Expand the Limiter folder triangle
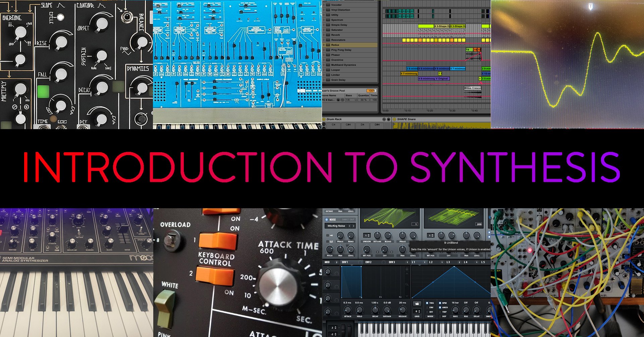 (324, 75)
